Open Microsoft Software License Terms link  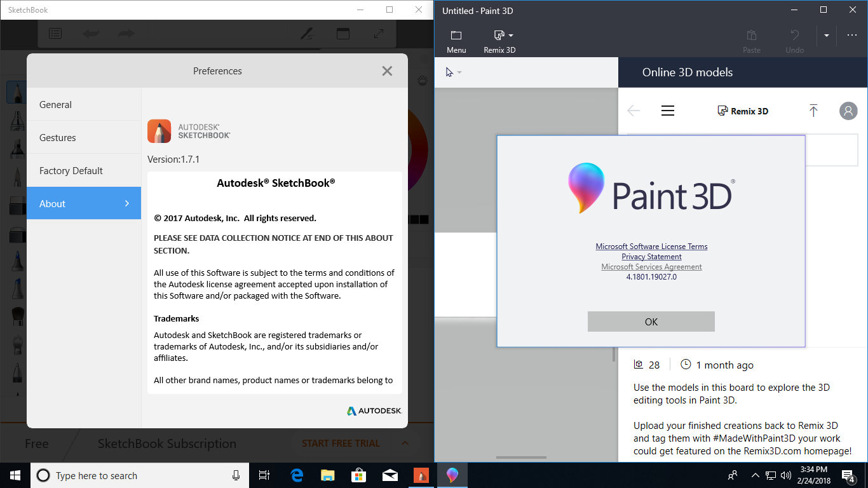point(651,247)
